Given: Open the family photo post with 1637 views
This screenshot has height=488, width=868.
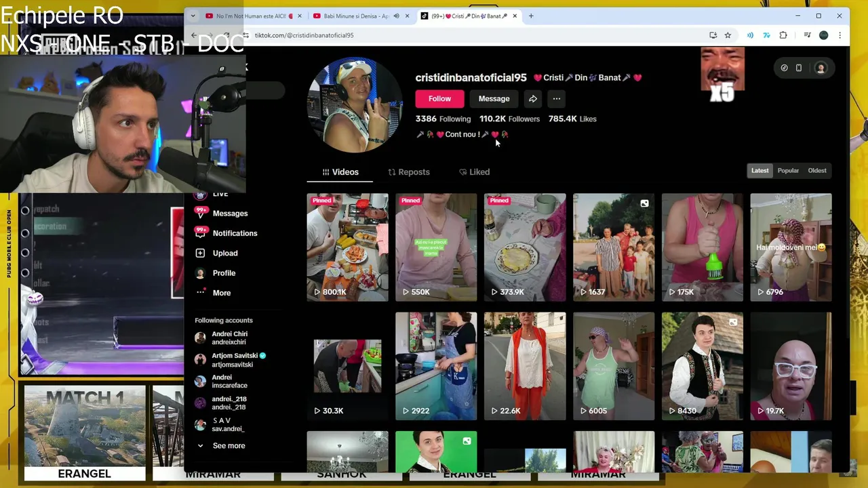Looking at the screenshot, I should pos(614,247).
